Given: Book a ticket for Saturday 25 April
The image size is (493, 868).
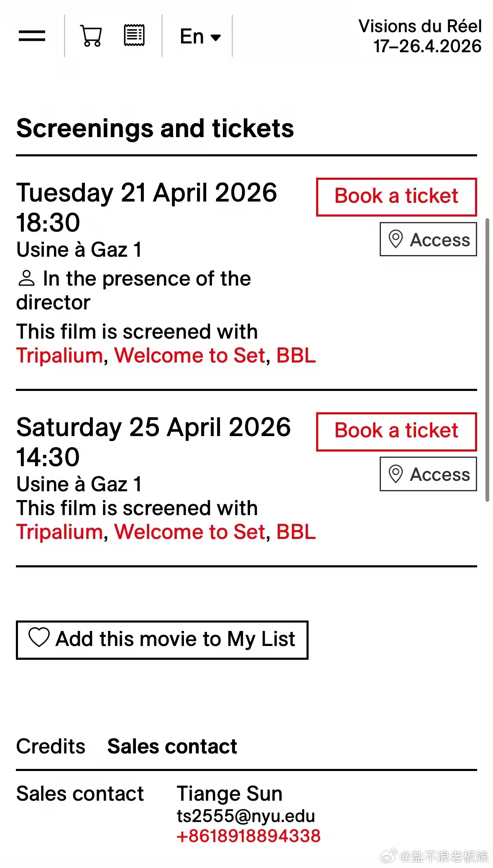Looking at the screenshot, I should (x=396, y=431).
